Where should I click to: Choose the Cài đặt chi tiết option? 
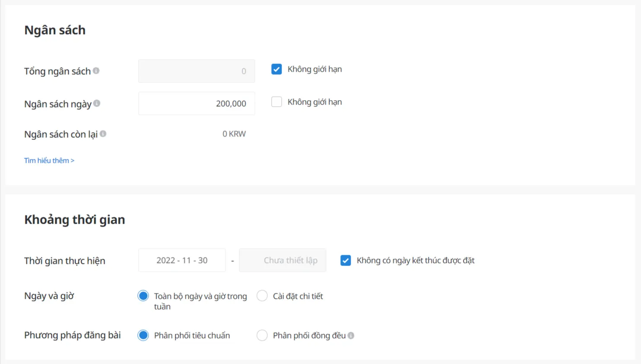click(262, 296)
